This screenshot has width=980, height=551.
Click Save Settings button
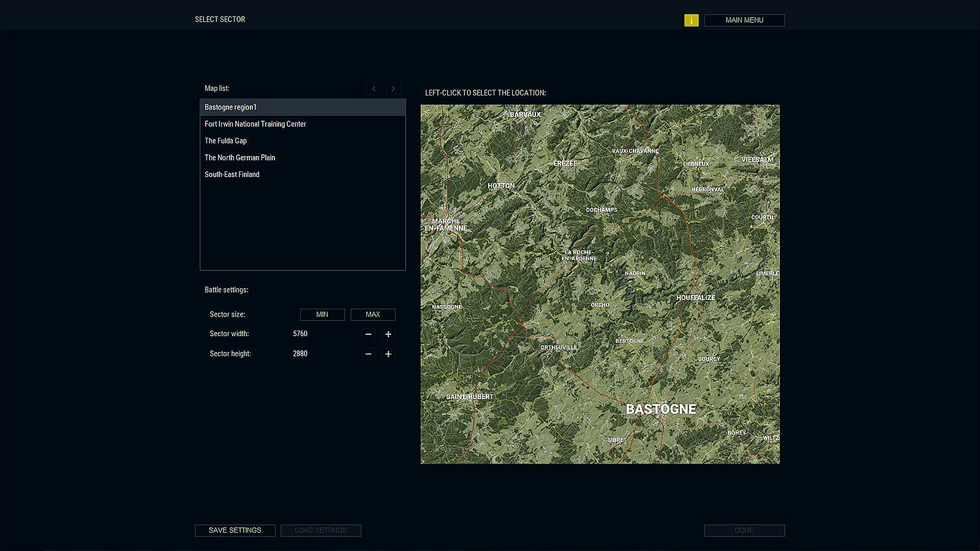(x=235, y=530)
